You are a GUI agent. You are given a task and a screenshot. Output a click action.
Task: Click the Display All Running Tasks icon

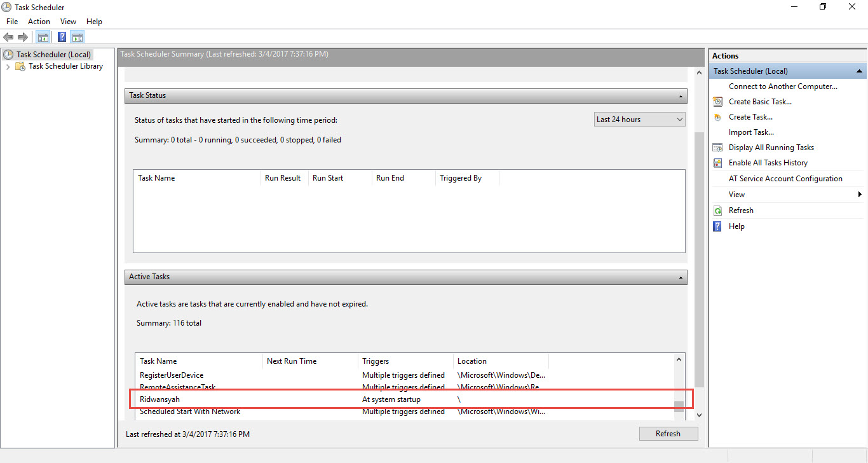coord(717,148)
